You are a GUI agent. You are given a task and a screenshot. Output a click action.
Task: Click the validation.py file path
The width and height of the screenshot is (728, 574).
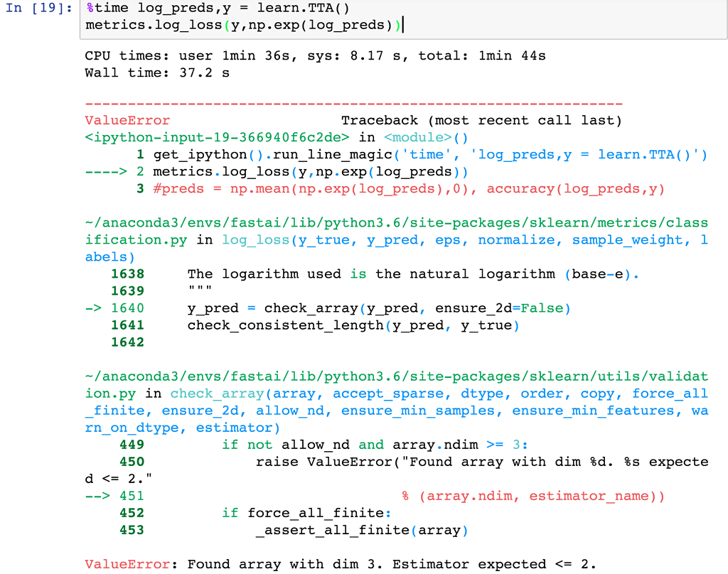(355, 376)
